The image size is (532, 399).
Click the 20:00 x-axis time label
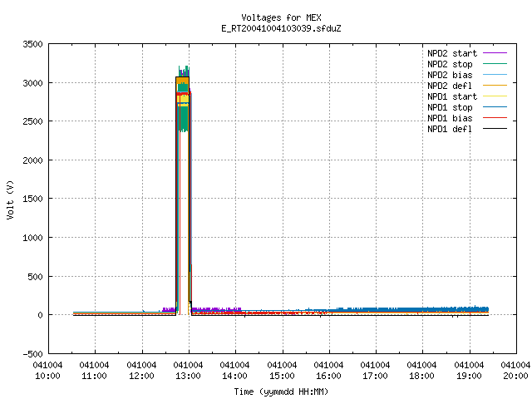515,376
